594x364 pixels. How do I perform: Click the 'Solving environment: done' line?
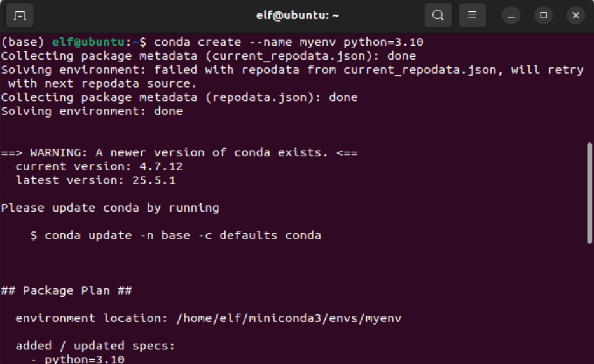[92, 111]
